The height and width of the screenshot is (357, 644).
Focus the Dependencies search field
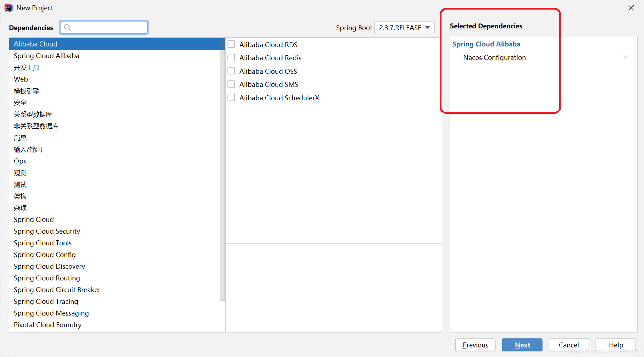(104, 27)
